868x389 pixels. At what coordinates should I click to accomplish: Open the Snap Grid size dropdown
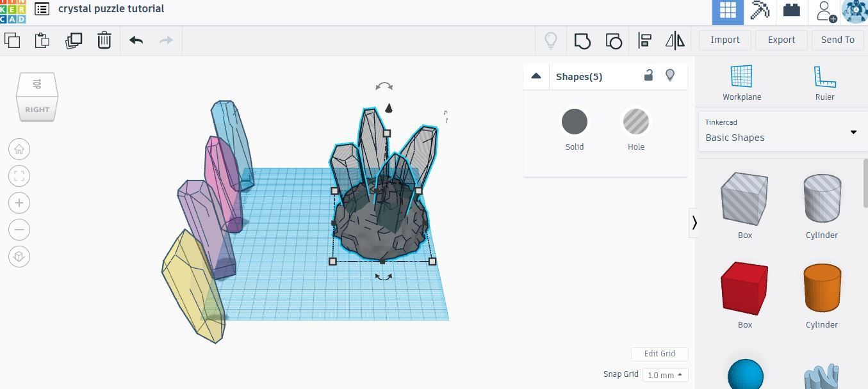pyautogui.click(x=664, y=375)
